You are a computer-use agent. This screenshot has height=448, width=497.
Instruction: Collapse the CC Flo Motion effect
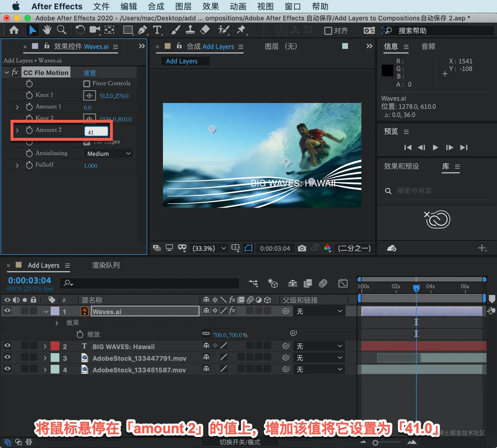click(7, 72)
